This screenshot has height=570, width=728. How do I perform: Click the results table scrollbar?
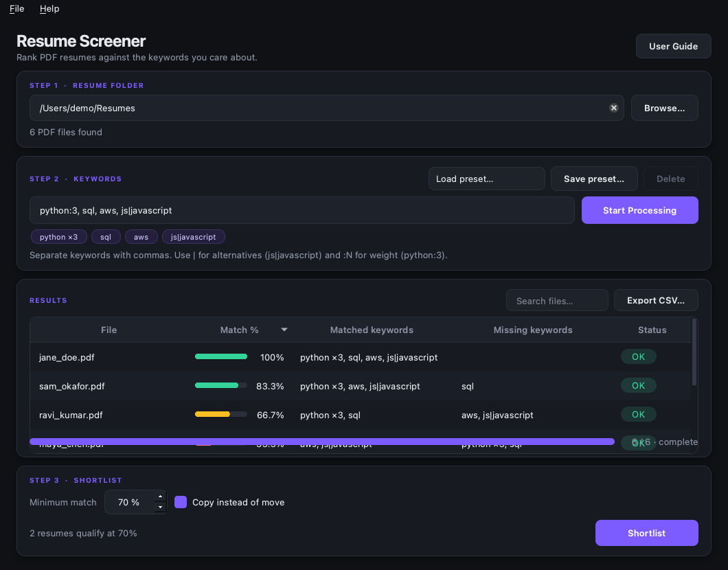(694, 352)
